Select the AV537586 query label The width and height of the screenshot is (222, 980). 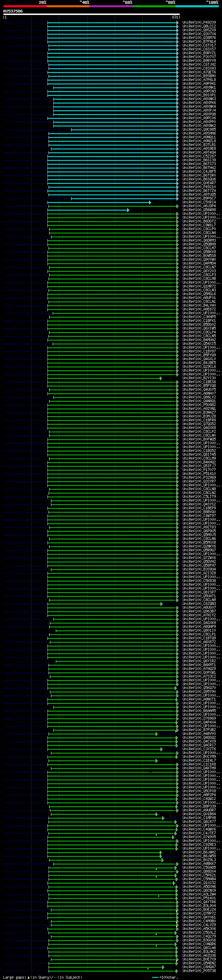click(13, 11)
